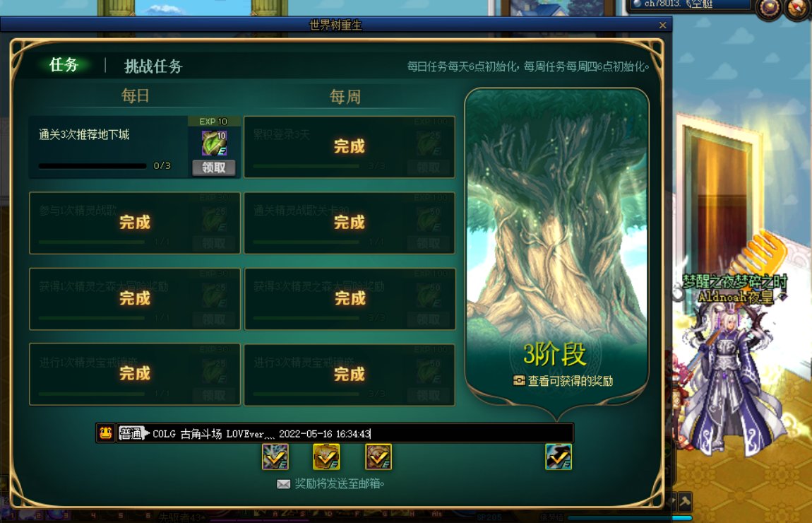The width and height of the screenshot is (812, 523).
Task: Click the leaf reward icon with EXP 10
Action: coord(214,143)
